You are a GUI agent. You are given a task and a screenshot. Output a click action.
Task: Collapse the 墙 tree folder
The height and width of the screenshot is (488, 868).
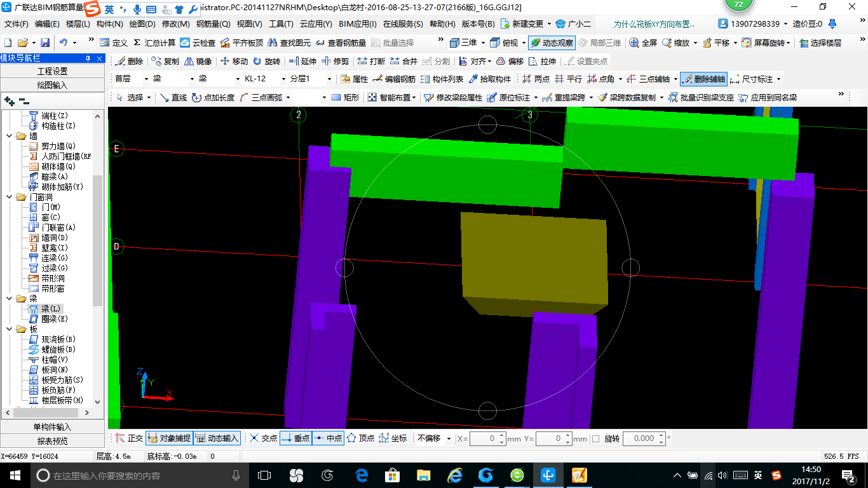click(9, 136)
